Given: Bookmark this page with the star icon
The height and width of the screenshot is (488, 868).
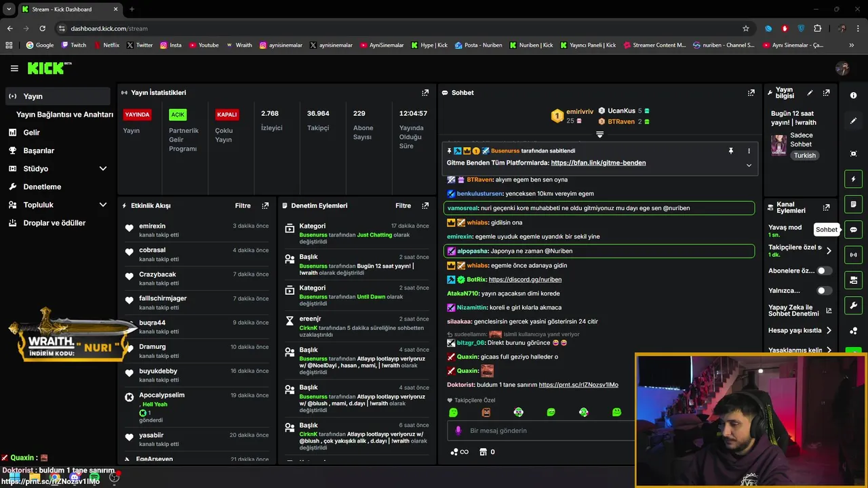Looking at the screenshot, I should tap(746, 28).
